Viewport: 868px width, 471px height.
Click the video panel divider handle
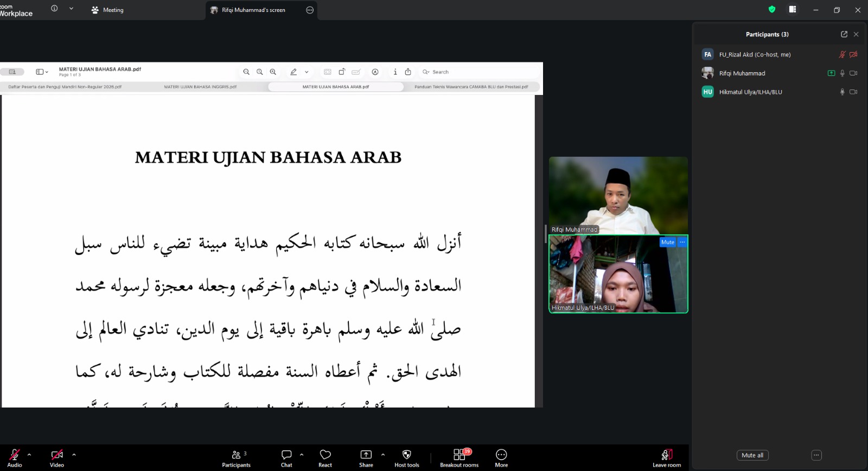click(545, 234)
